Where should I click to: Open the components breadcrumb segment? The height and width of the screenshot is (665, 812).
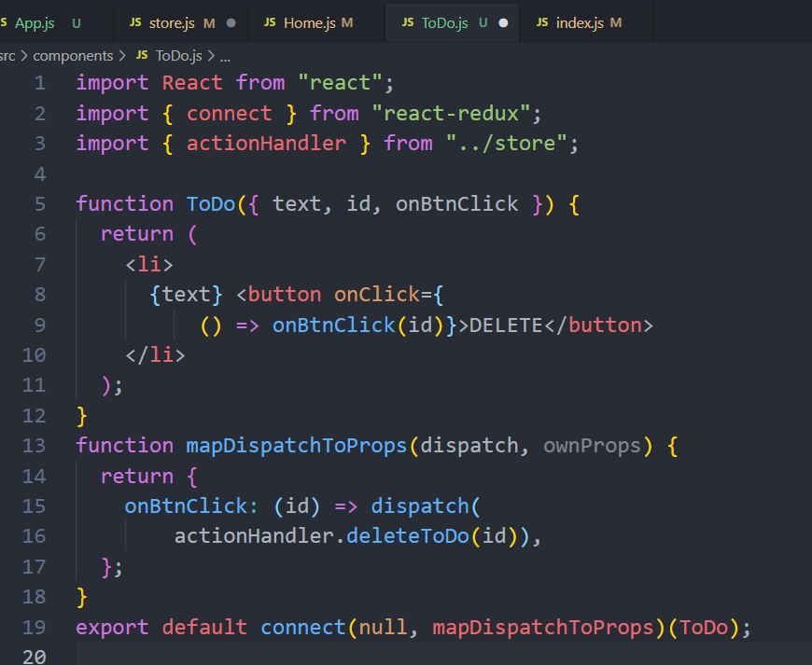73,56
